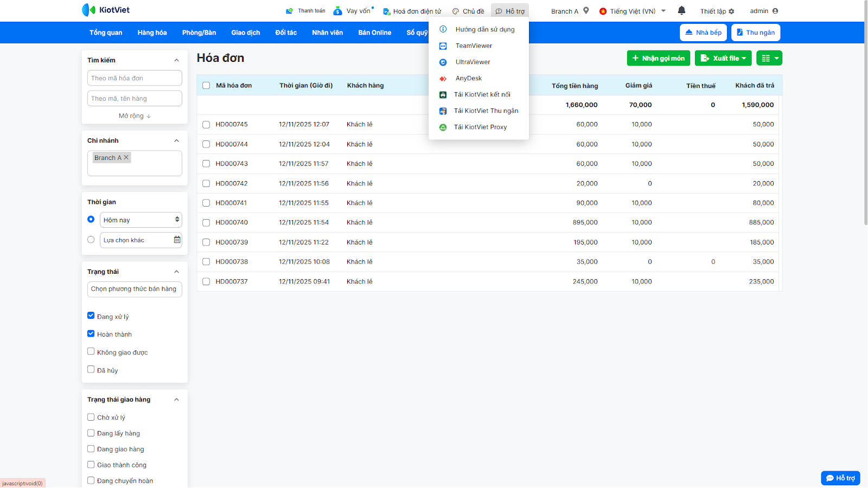Collapse the Chi nhánh panel chevron
The image size is (868, 488).
(x=176, y=140)
